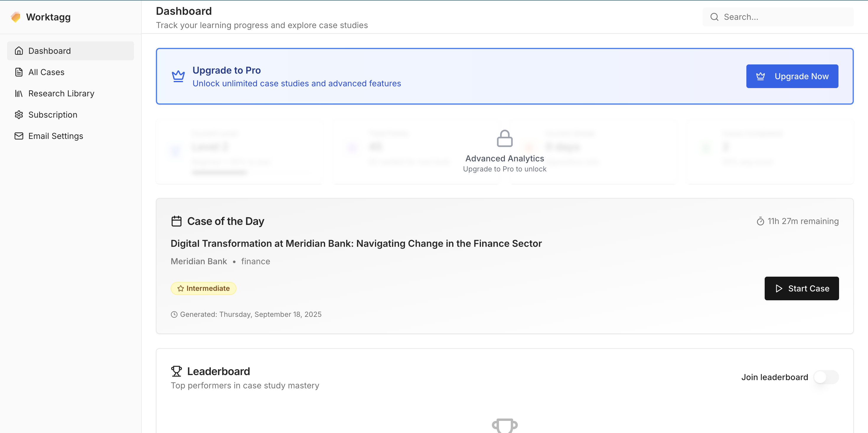868x433 pixels.
Task: Open Email Settings in the sidebar
Action: (56, 136)
